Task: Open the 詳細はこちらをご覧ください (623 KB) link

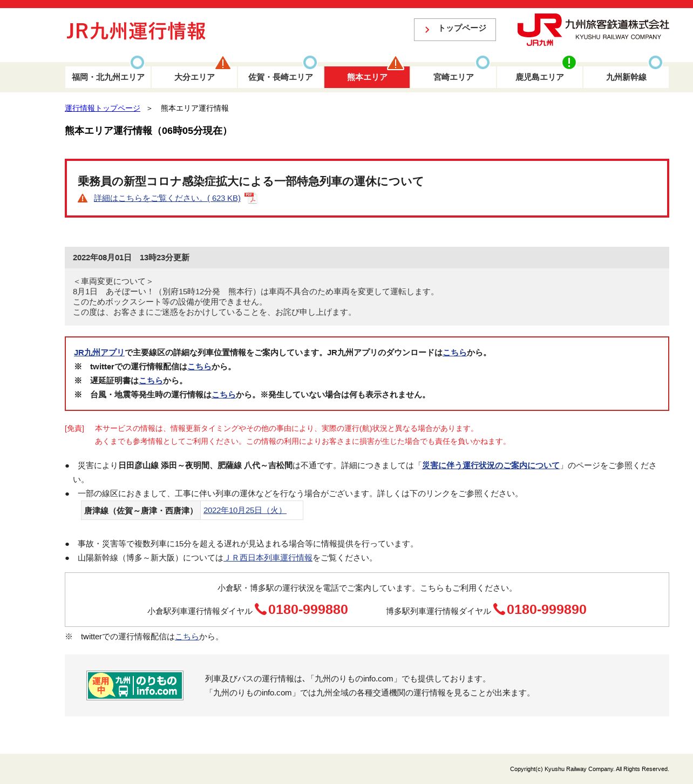Action: (167, 198)
